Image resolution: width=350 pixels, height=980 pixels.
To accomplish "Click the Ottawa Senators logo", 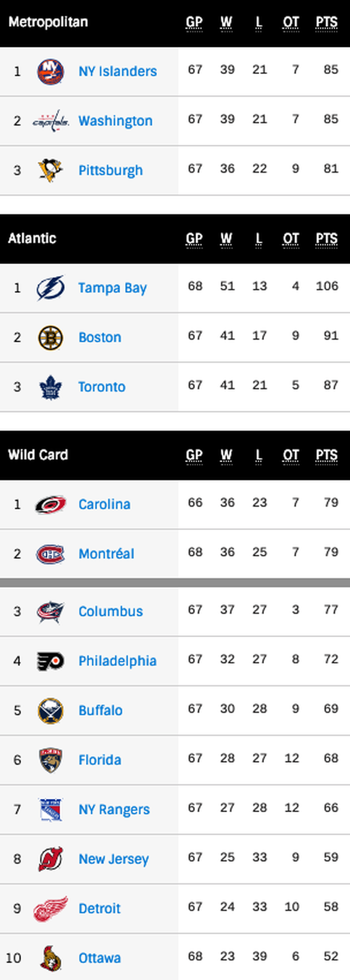I will (51, 958).
